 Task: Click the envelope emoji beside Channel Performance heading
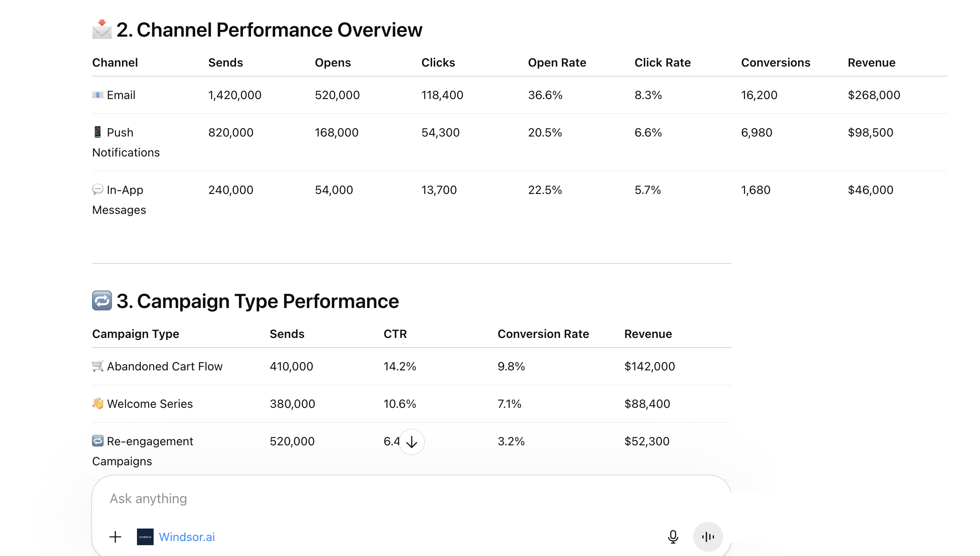102,30
